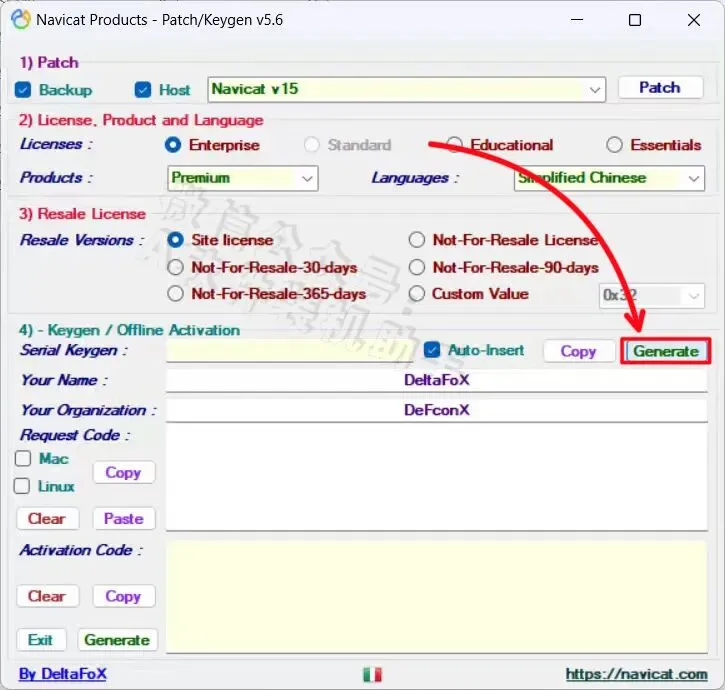Open the Simplified Chinese language dropdown
725x690 pixels.
pos(609,178)
